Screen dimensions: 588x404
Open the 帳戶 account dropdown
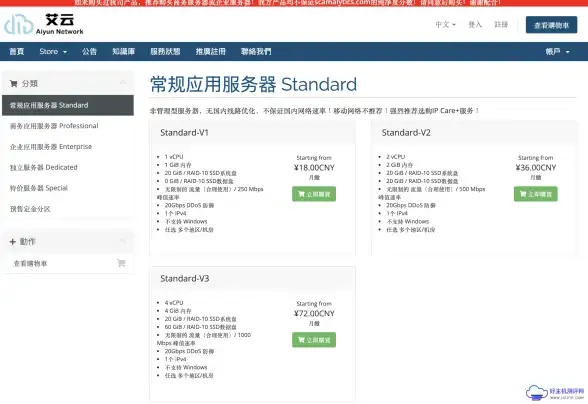point(558,51)
